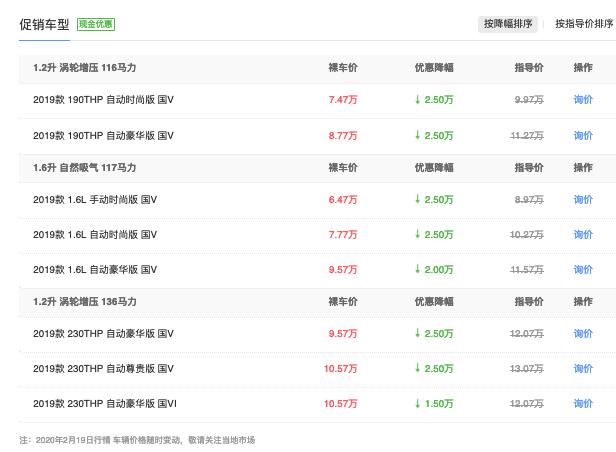Viewport: 616px width, 452px height.
Task: Click the 7.47万 bare car price
Action: tap(343, 100)
